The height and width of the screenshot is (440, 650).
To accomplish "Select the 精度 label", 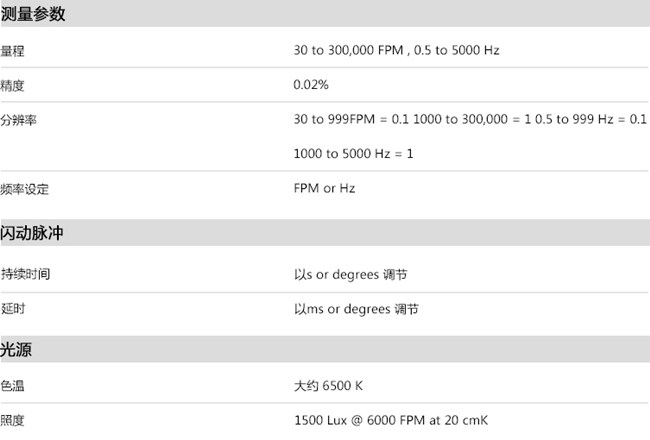I will point(12,86).
